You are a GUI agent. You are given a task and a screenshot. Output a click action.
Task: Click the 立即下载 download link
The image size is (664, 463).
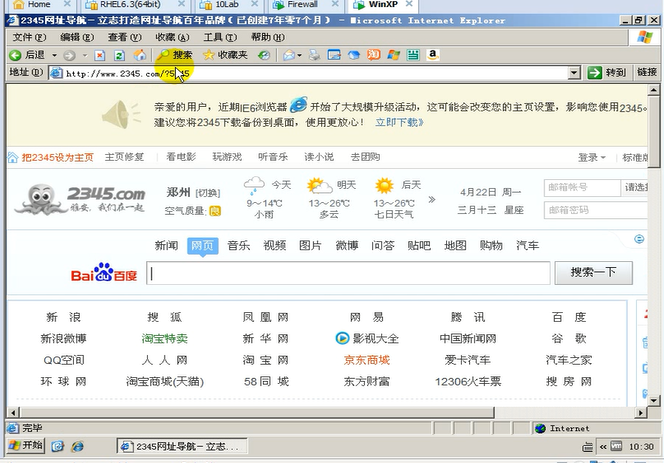coord(399,122)
